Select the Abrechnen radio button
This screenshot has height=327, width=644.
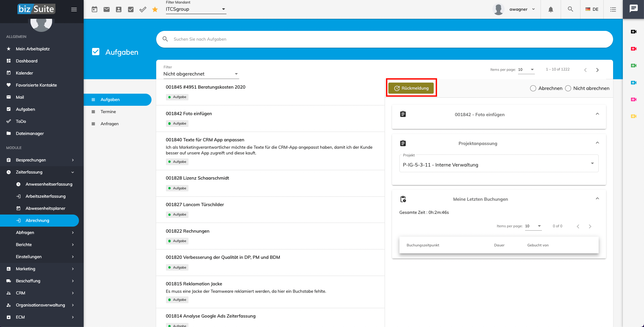pyautogui.click(x=533, y=88)
